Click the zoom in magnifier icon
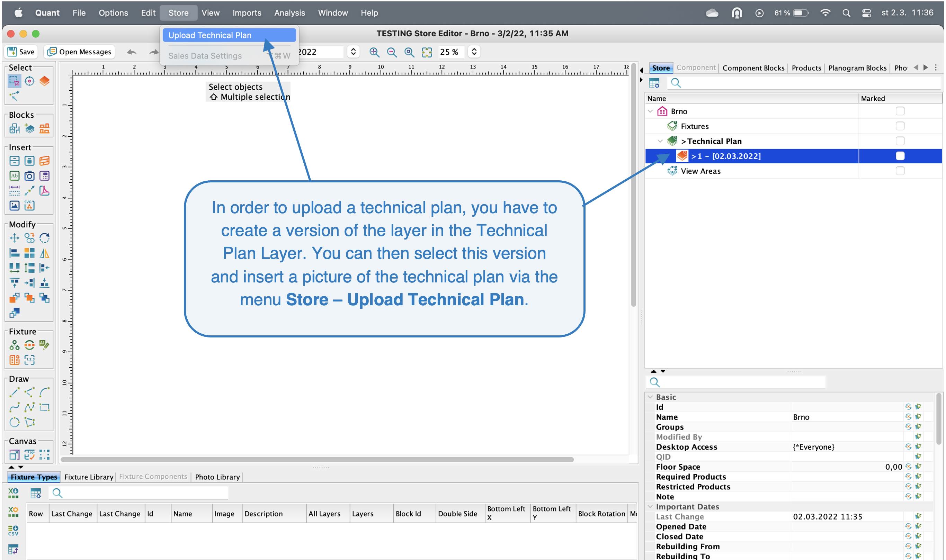The image size is (946, 560). (x=374, y=52)
